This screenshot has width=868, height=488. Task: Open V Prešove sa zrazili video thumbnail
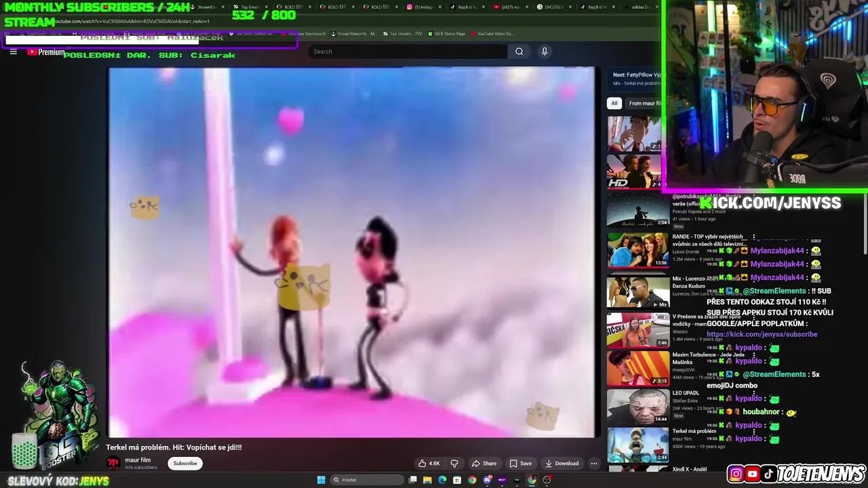pyautogui.click(x=637, y=329)
